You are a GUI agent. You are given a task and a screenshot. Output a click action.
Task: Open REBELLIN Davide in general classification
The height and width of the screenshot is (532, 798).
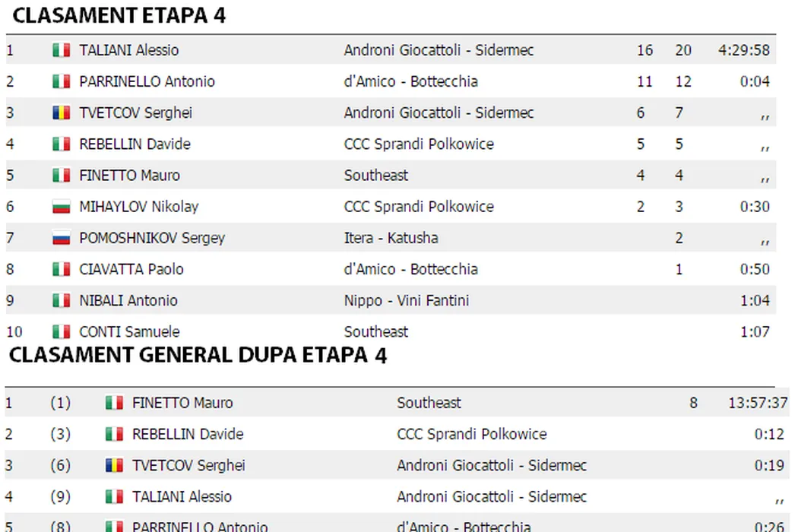point(188,435)
